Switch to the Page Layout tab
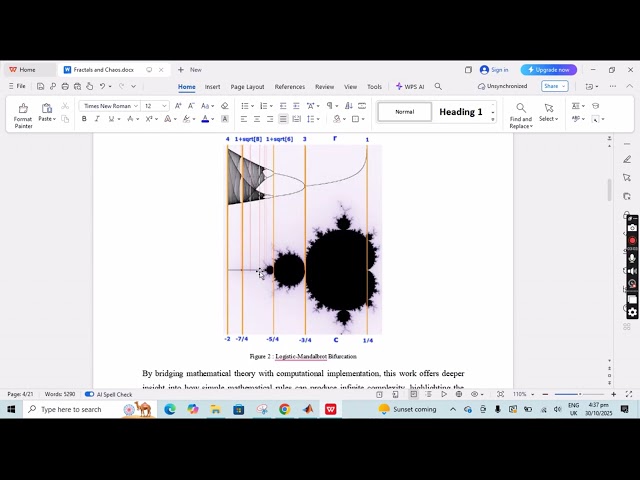This screenshot has height=480, width=640. pos(247,87)
